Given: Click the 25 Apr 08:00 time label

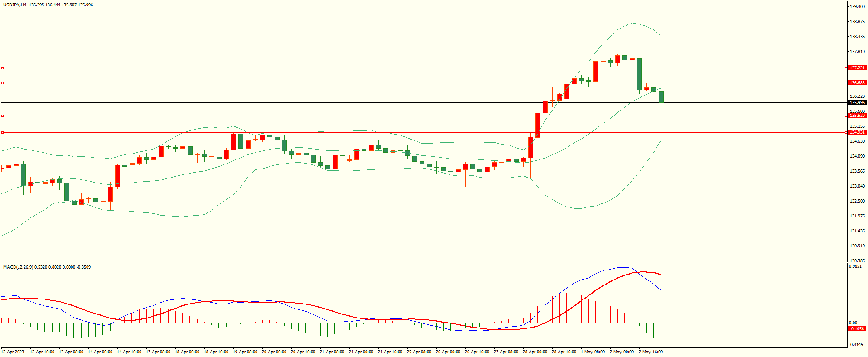Looking at the screenshot, I should click(419, 352).
